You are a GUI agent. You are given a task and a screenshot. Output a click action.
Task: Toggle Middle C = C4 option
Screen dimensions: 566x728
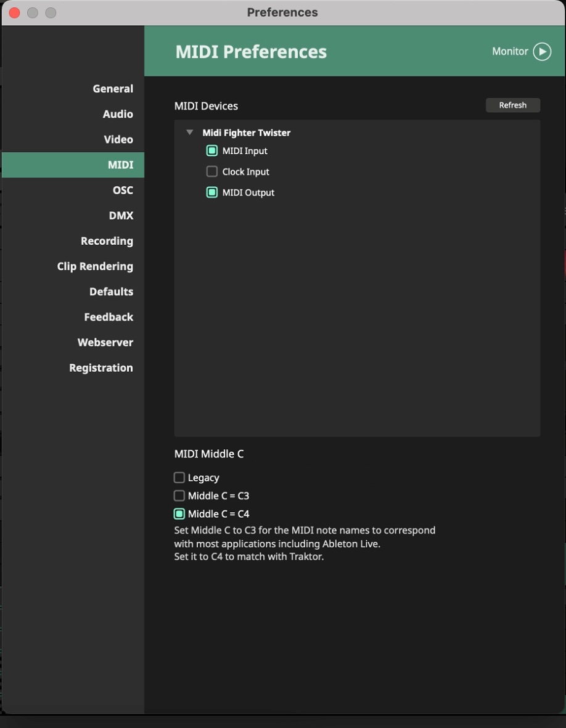[179, 514]
